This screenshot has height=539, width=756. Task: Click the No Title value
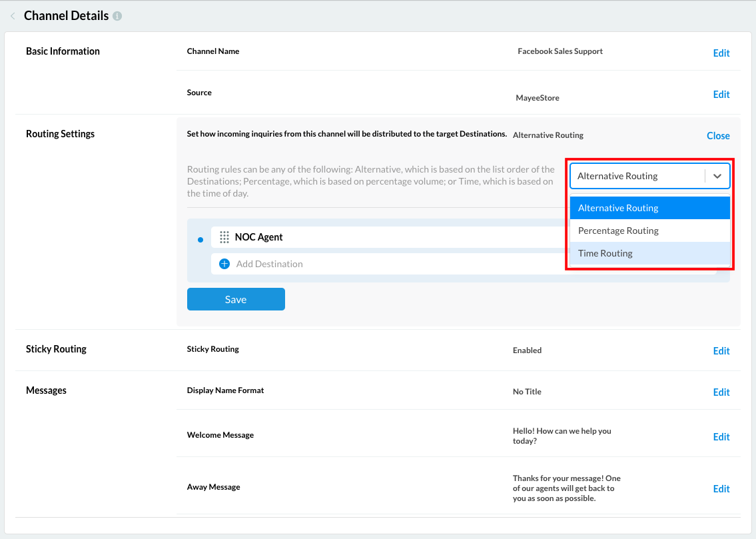point(526,392)
